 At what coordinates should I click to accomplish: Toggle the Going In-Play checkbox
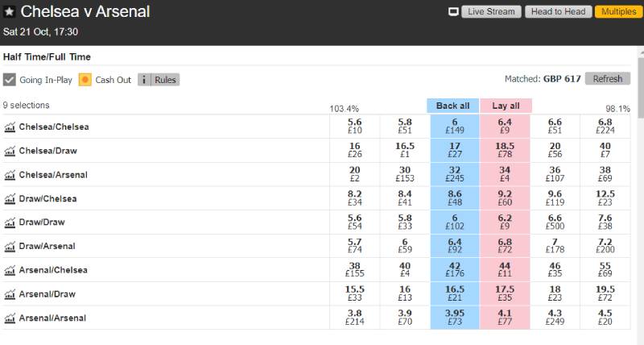(x=10, y=80)
